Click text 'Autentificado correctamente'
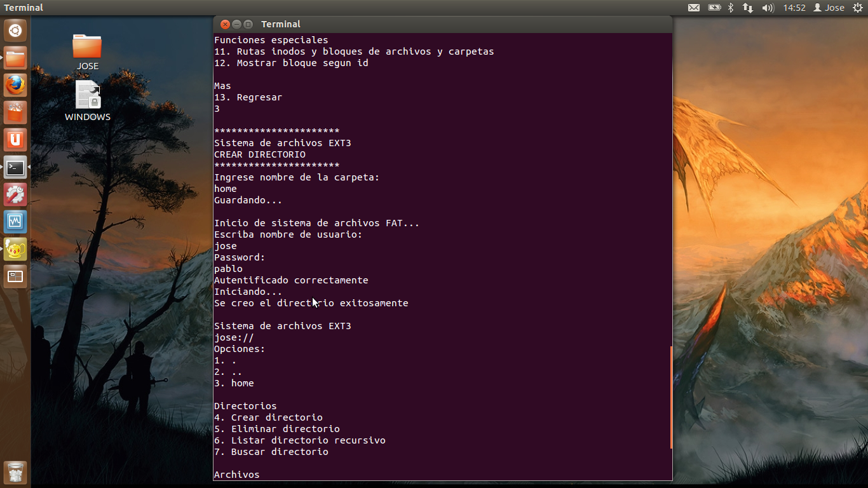 pos(291,280)
